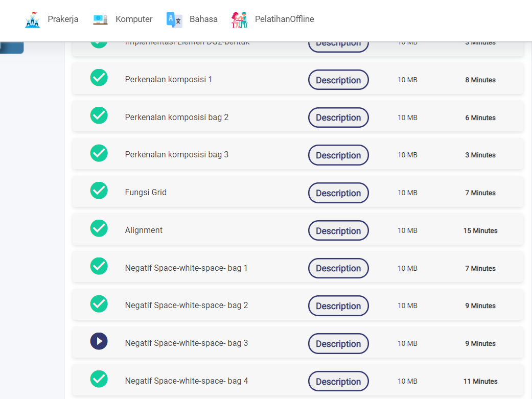Open the Bahasa menu item
The height and width of the screenshot is (399, 532).
coord(203,19)
